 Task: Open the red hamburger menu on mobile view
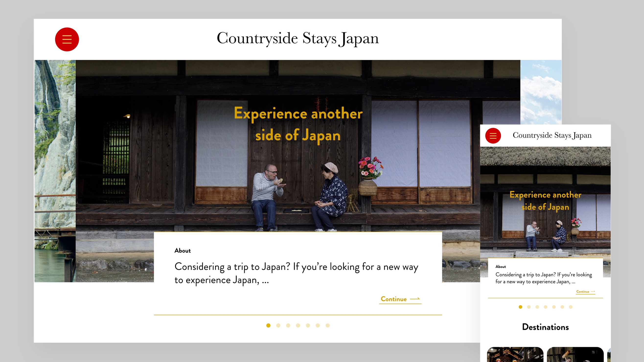point(493,136)
